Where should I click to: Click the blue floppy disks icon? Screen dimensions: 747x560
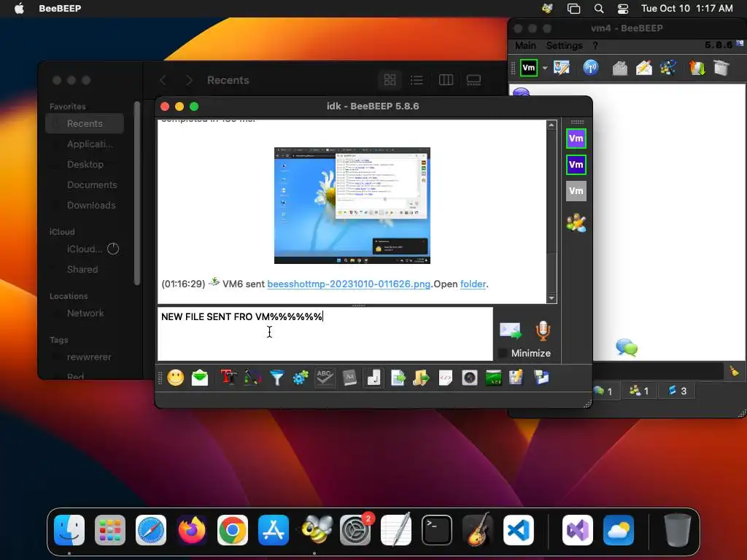541,378
